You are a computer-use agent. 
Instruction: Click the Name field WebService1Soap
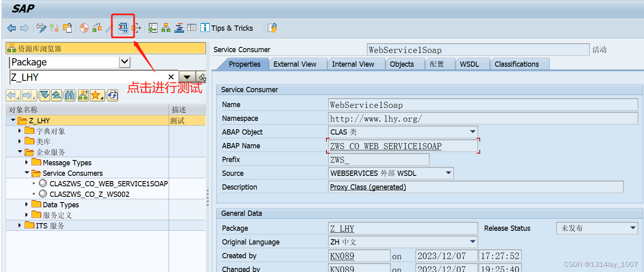coord(483,105)
